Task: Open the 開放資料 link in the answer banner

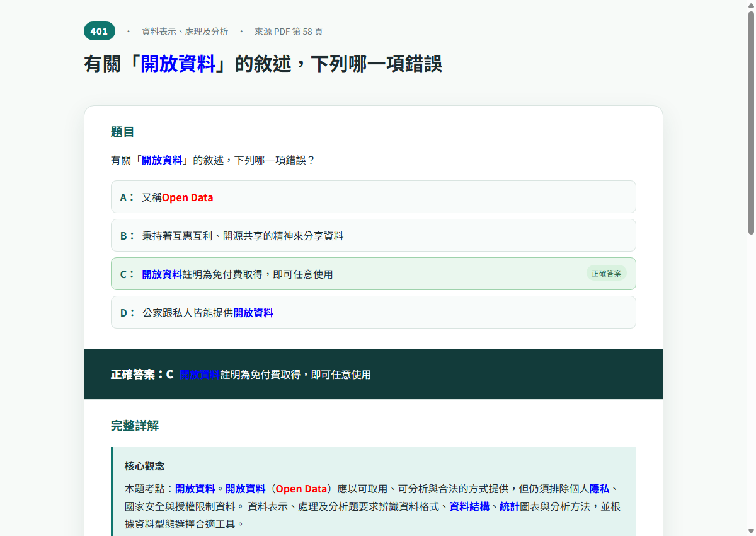Action: click(200, 375)
